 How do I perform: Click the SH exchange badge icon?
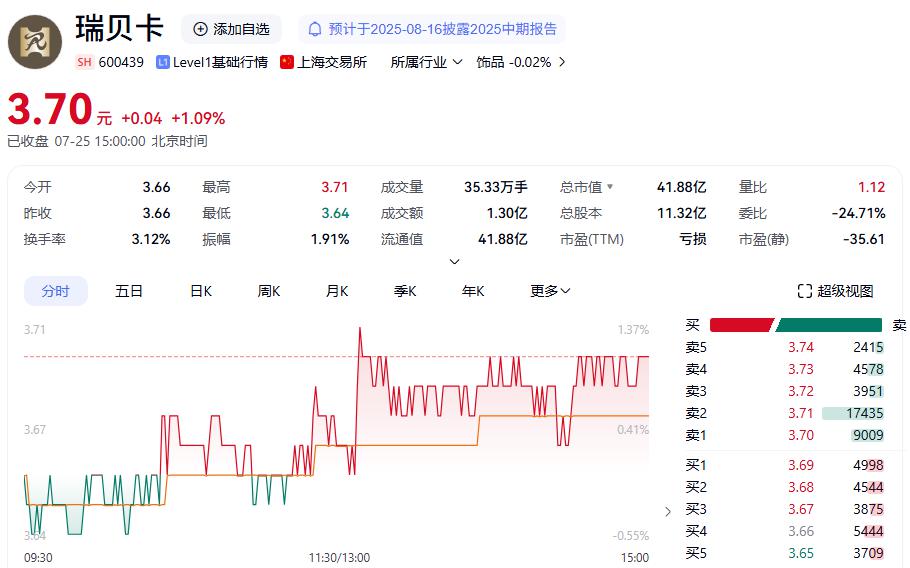(x=85, y=62)
